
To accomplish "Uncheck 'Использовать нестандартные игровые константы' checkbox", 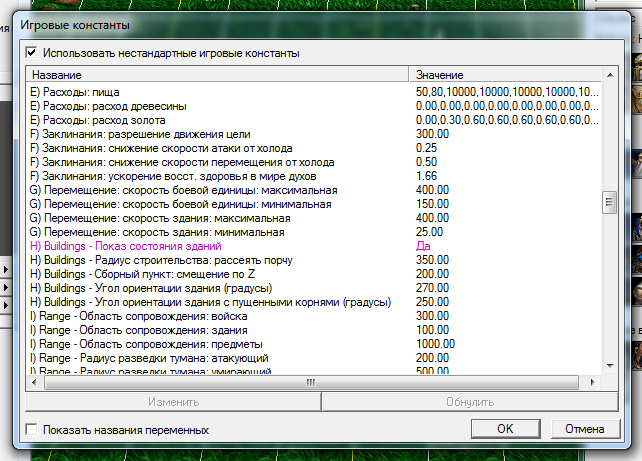I will pos(32,52).
